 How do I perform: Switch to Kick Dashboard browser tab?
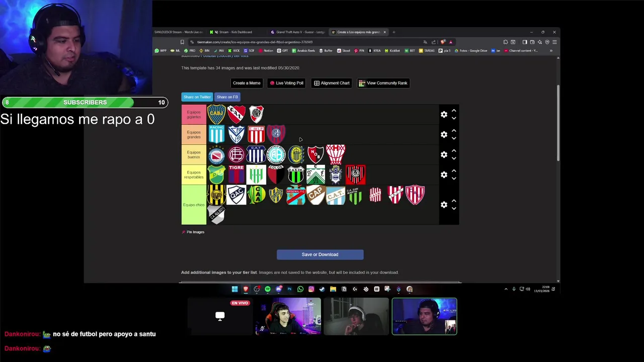click(235, 32)
